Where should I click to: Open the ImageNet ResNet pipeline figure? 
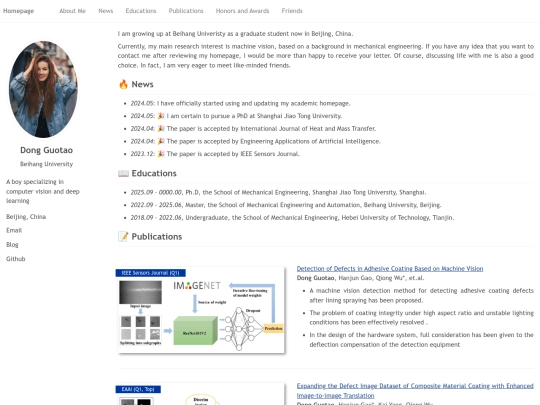(201, 311)
